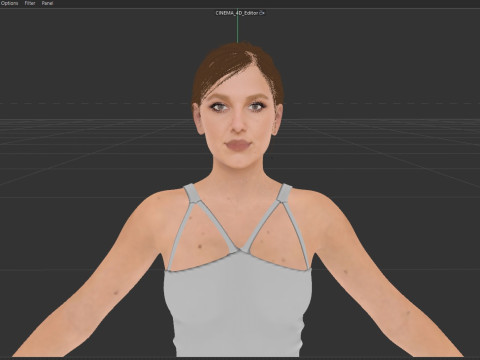
Task: Open the Panel menu
Action: coord(47,3)
